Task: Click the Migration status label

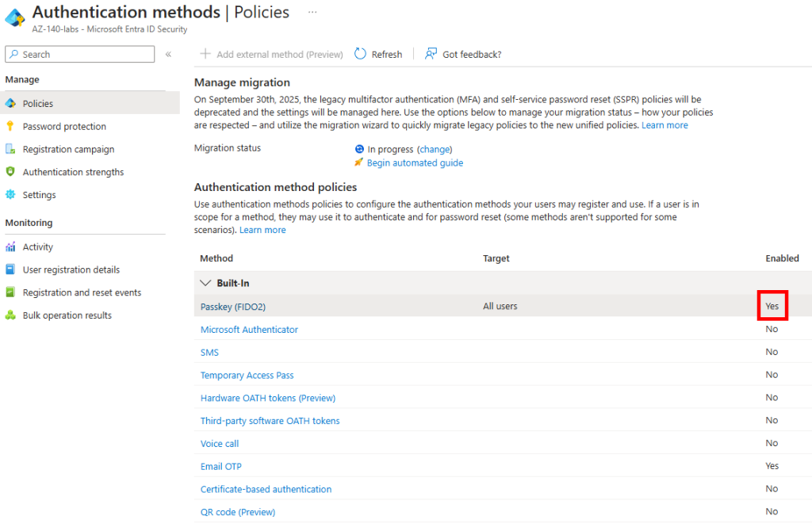Action: coord(228,148)
